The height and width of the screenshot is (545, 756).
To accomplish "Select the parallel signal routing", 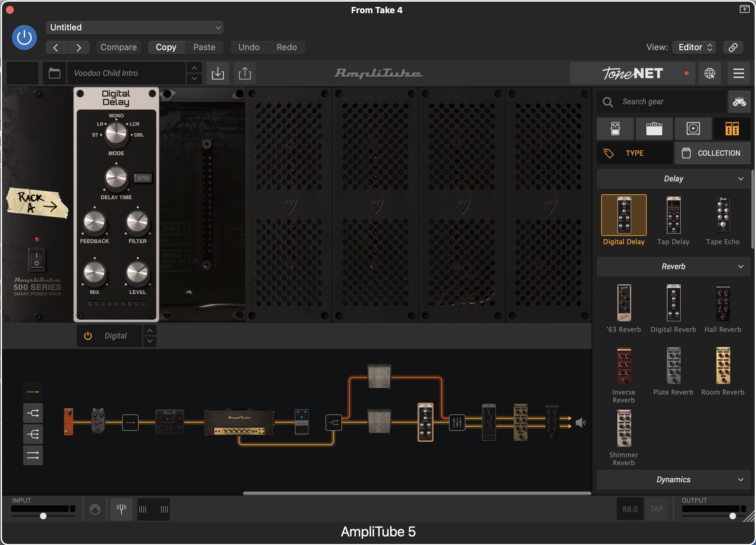I will pos(33,455).
